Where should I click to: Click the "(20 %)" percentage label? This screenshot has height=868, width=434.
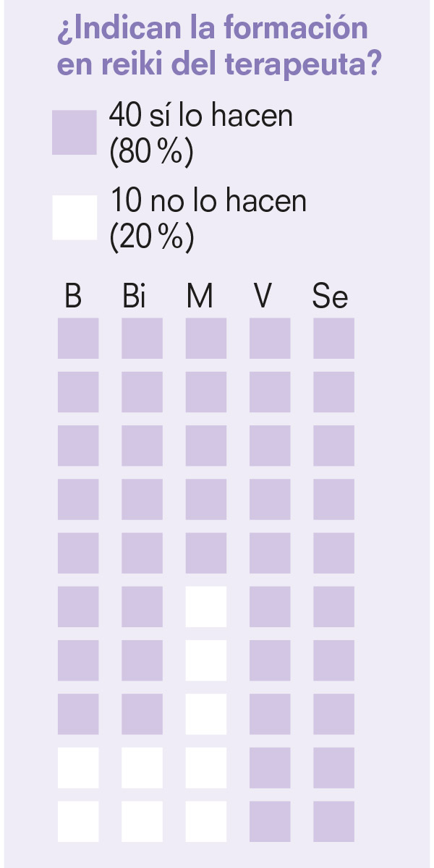click(151, 237)
